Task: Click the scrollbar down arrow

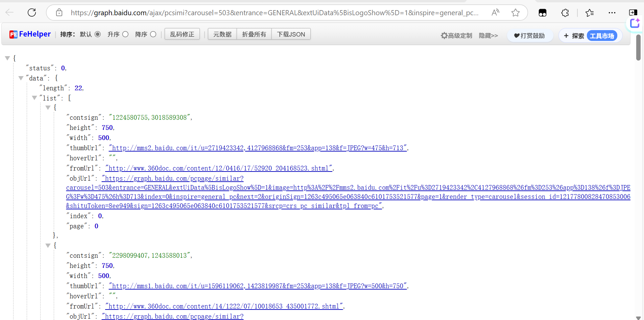Action: point(638,318)
